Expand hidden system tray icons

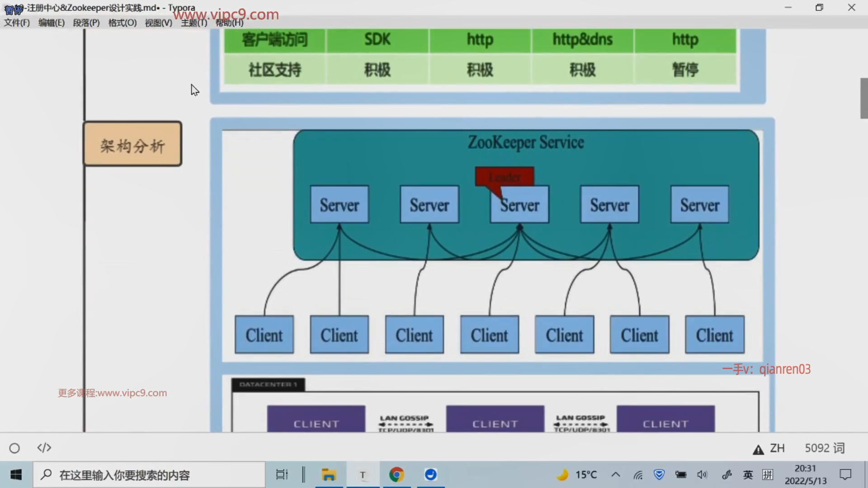[x=615, y=474]
